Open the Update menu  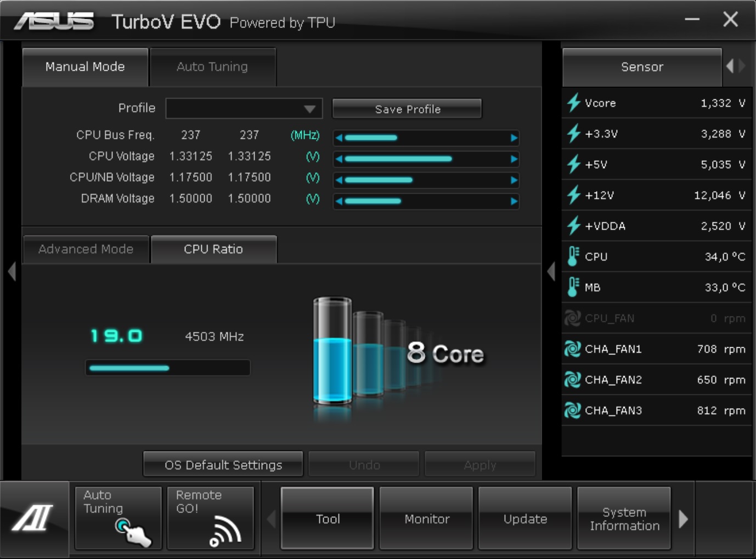click(525, 518)
